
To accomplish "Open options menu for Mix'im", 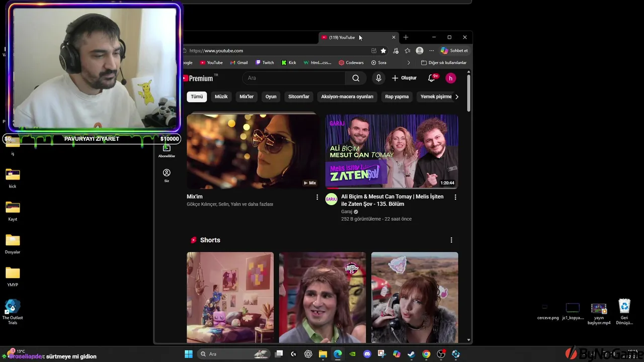I will (317, 197).
